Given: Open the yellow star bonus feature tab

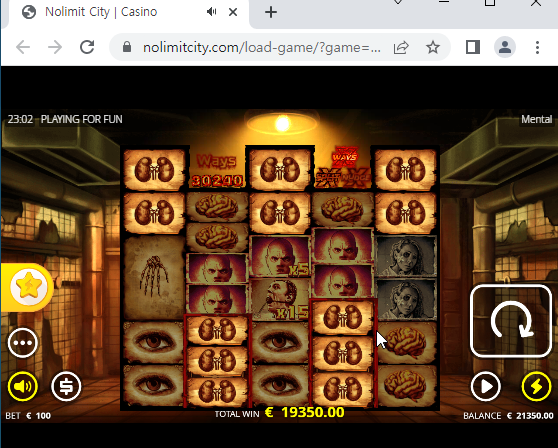Looking at the screenshot, I should click(x=28, y=287).
